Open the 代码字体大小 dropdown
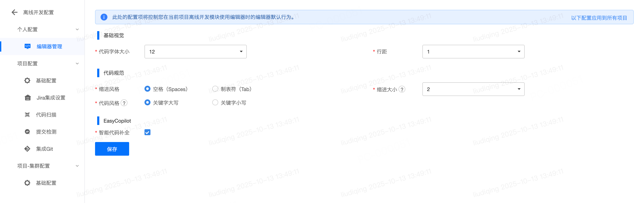The width and height of the screenshot is (644, 203). (x=195, y=52)
